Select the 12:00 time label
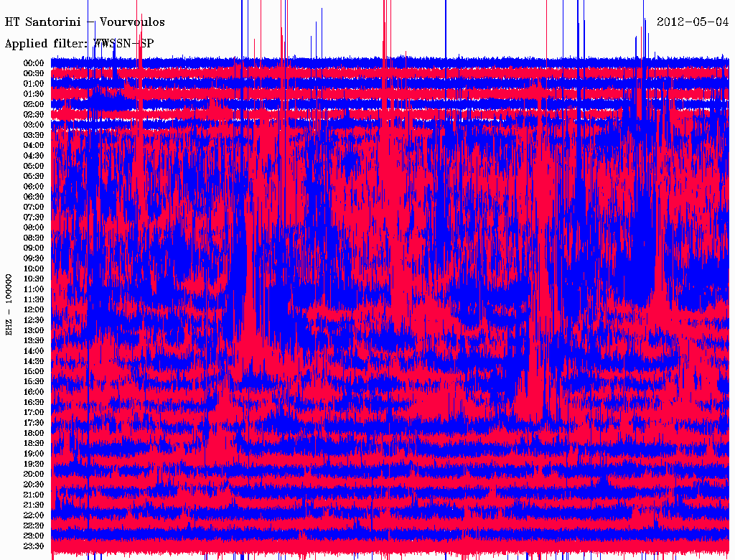Screen dimensions: 735x560 [x=34, y=310]
